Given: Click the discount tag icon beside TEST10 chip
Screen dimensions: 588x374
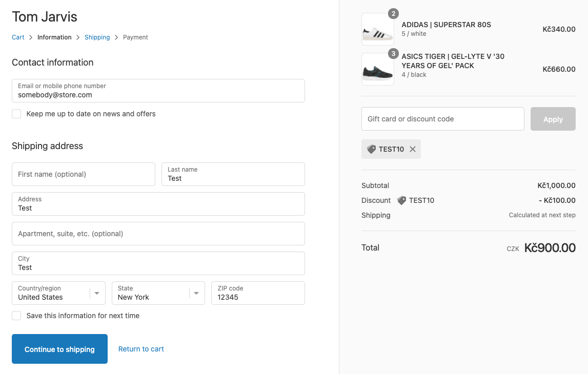Looking at the screenshot, I should pos(372,149).
